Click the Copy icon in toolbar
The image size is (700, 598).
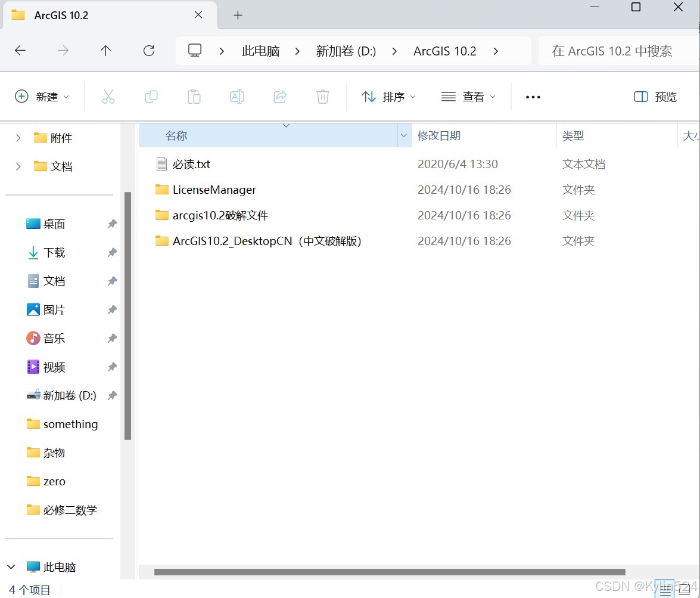click(x=151, y=97)
